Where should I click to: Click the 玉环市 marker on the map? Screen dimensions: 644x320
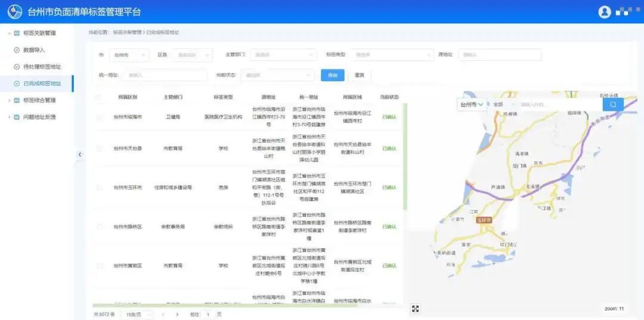tap(484, 220)
